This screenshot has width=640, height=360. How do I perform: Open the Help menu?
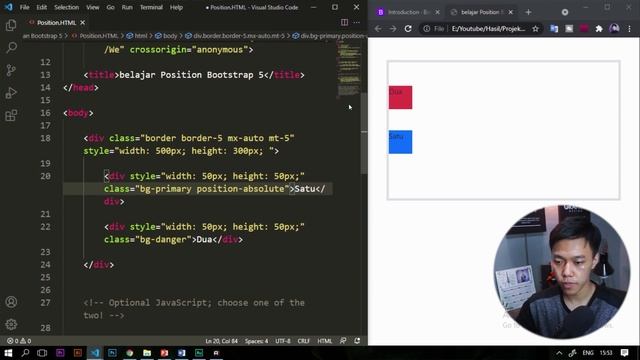[x=176, y=7]
